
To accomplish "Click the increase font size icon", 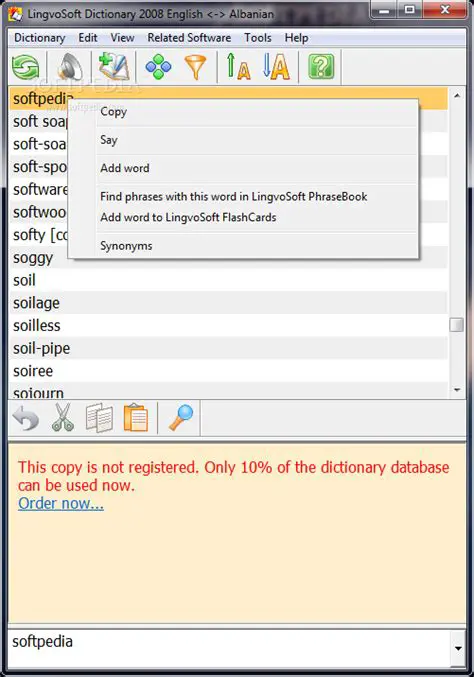I will [x=238, y=66].
